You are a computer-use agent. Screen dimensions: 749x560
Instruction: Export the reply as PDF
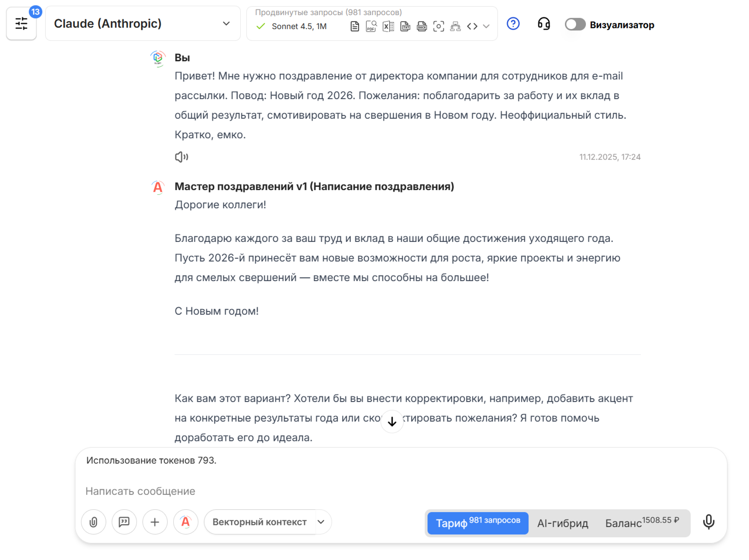click(x=370, y=26)
